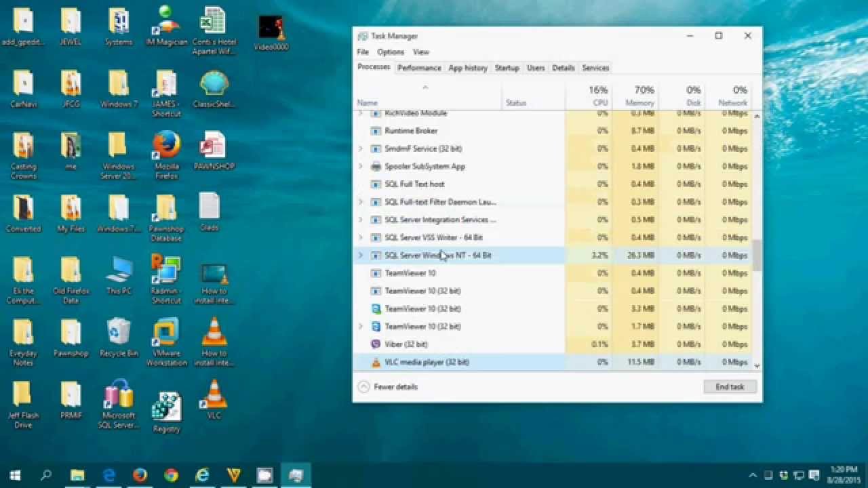The width and height of the screenshot is (868, 488).
Task: Select the This PC desktop icon
Action: [x=119, y=275]
